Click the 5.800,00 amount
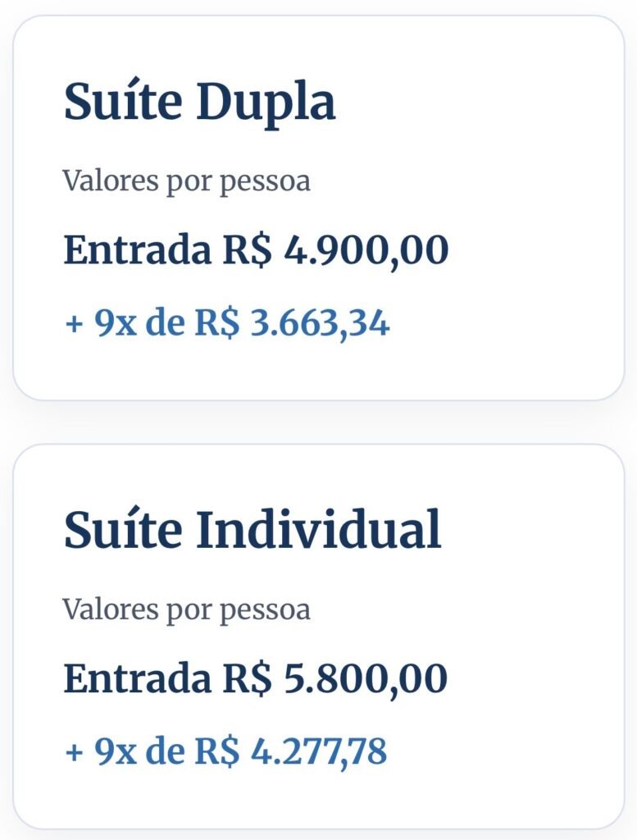The height and width of the screenshot is (840, 637). (366, 679)
